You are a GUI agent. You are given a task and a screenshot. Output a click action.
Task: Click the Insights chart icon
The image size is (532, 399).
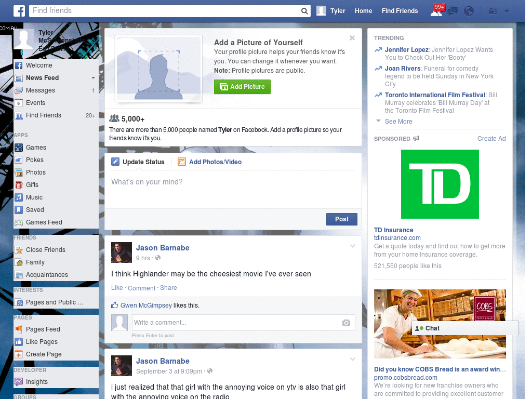coord(19,382)
